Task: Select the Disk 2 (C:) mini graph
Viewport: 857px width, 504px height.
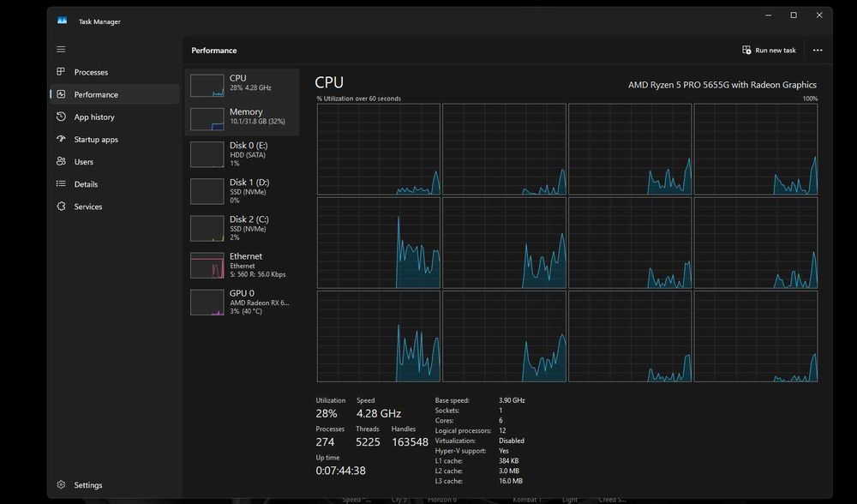Action: coord(207,229)
